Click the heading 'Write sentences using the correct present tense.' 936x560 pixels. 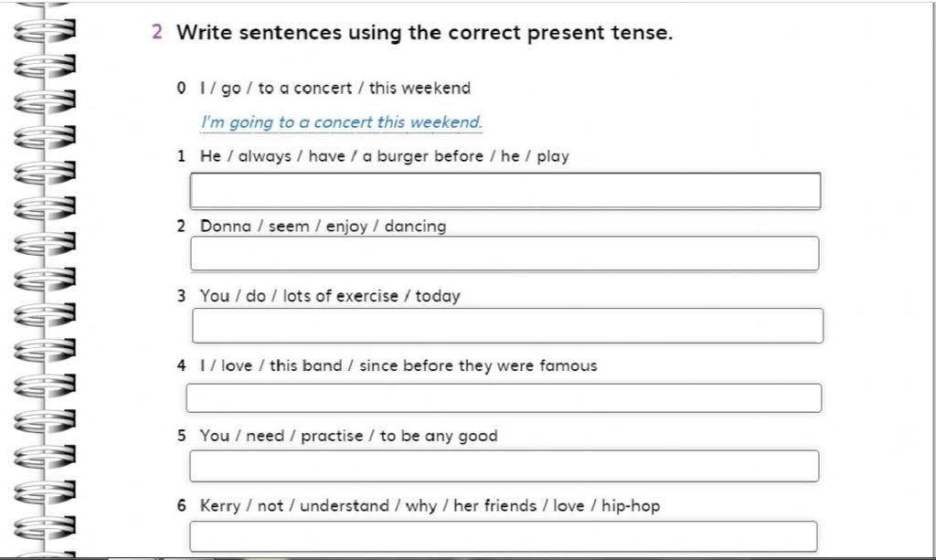[424, 32]
